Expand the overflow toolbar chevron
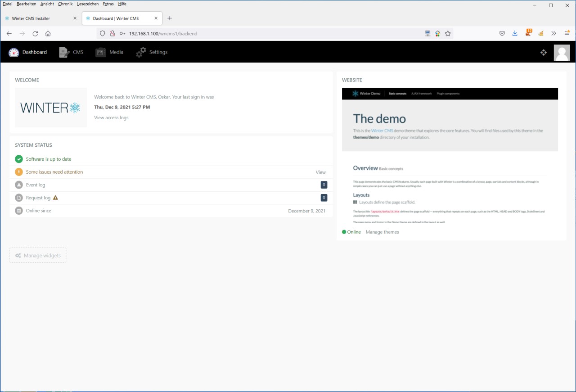 coord(553,33)
